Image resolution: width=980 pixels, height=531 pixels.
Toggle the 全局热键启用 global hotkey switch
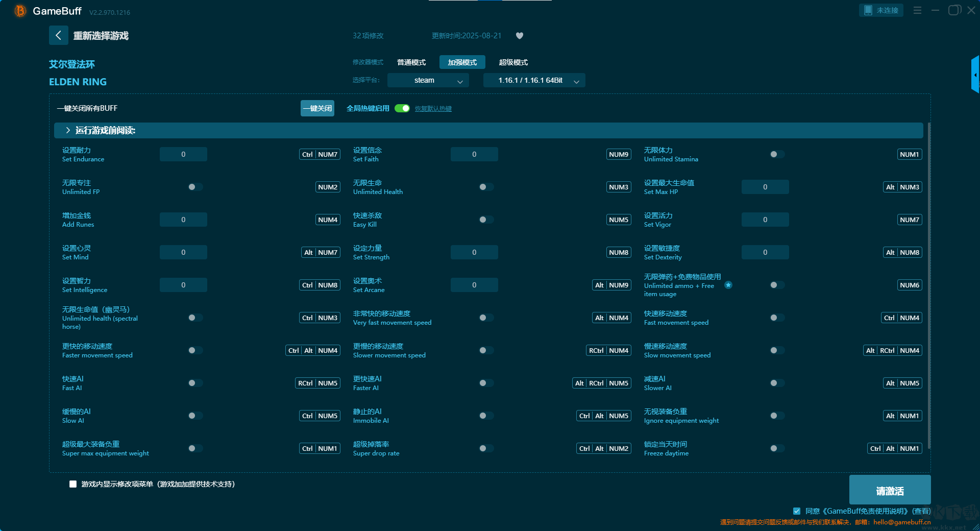pos(402,108)
